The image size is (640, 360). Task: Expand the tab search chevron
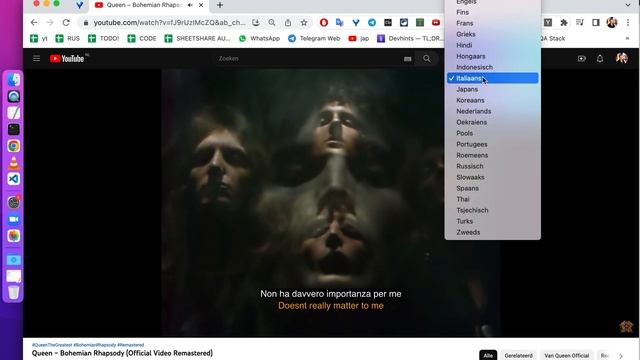628,5
